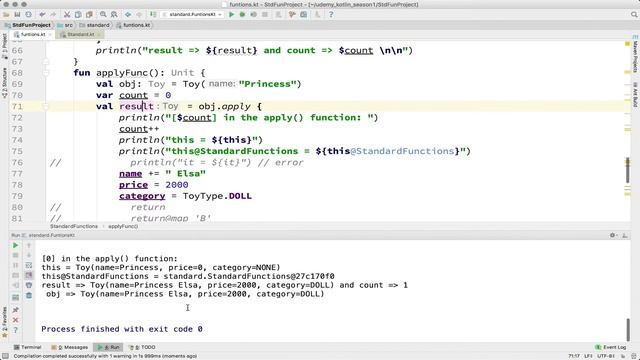
Task: Click the Paste toolbar icon
Action: [89, 15]
